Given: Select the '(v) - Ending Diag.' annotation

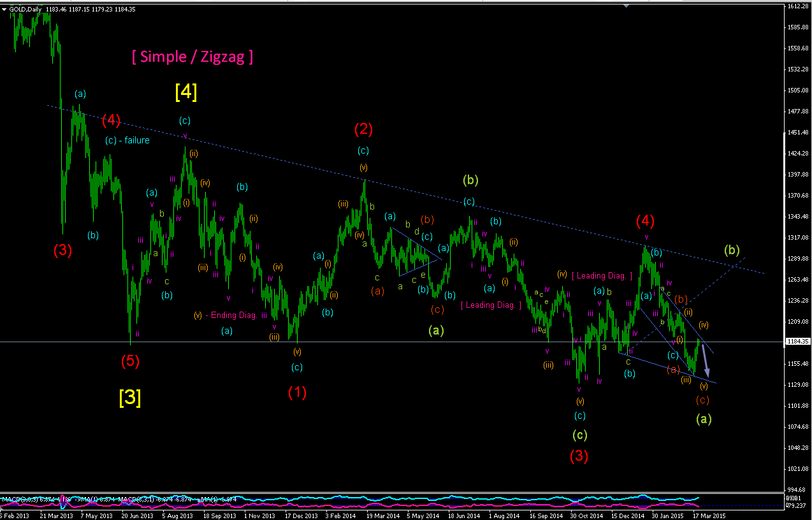Looking at the screenshot, I should (226, 315).
